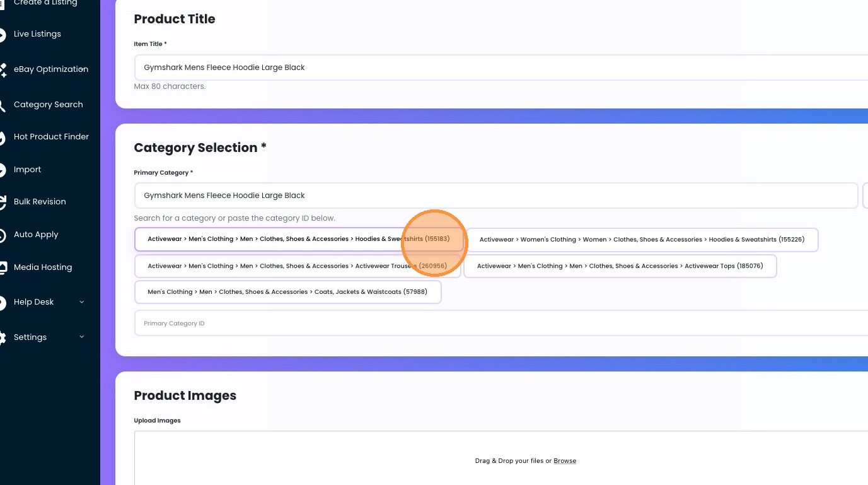Expand the Help Desk submenu chevron
The width and height of the screenshot is (868, 485).
tap(81, 302)
